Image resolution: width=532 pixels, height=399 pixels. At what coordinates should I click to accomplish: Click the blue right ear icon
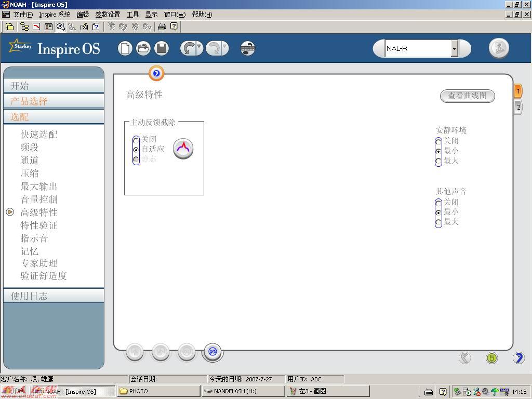(518, 357)
